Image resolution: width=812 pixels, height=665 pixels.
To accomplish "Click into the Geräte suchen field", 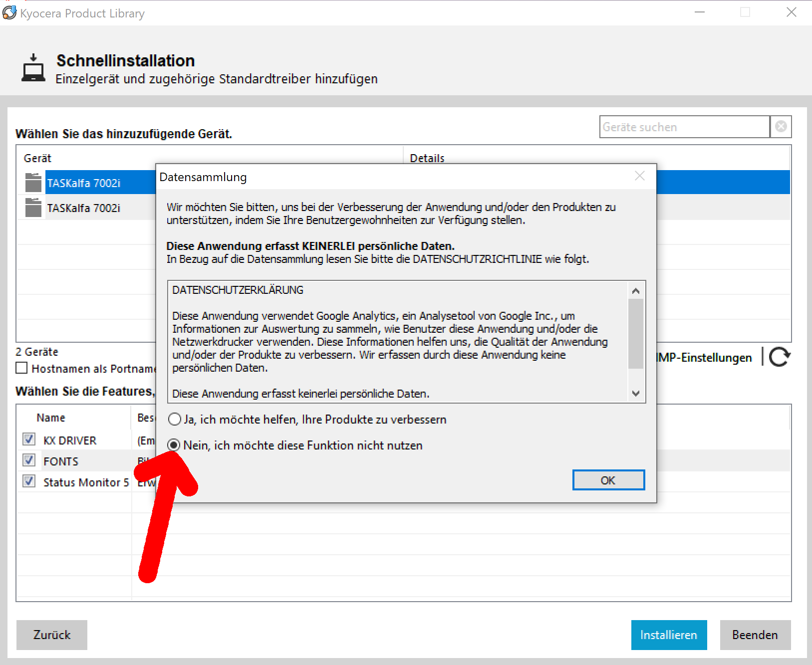I will pyautogui.click(x=684, y=127).
